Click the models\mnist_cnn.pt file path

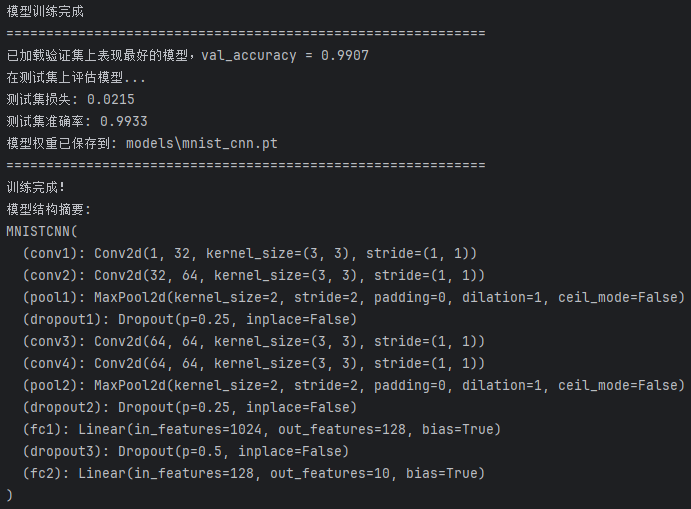(x=201, y=143)
